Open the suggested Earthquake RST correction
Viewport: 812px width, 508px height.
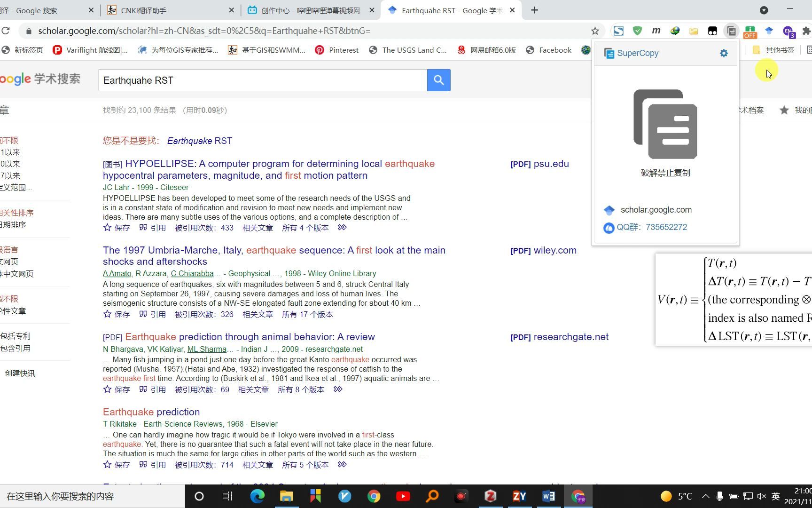(200, 141)
